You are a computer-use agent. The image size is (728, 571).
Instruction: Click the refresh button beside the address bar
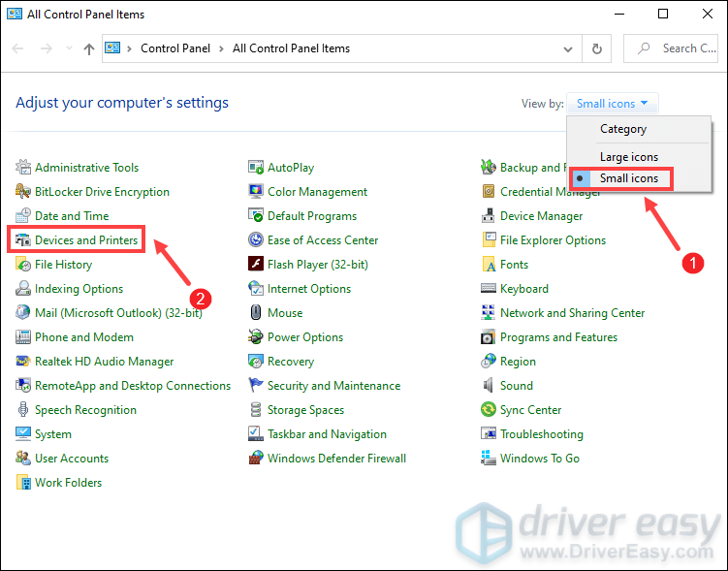pyautogui.click(x=597, y=48)
